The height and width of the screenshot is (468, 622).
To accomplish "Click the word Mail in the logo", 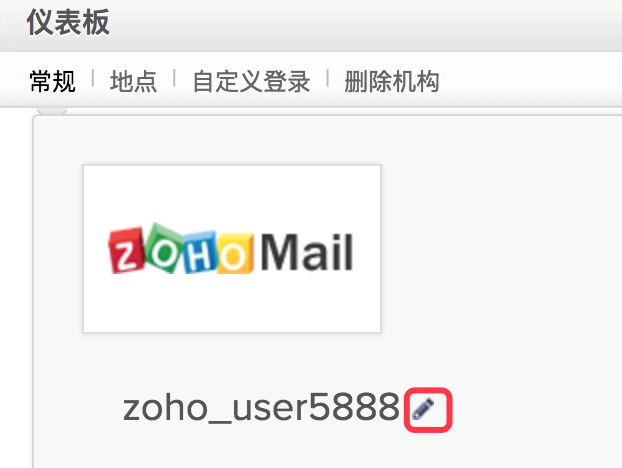I will pos(307,252).
